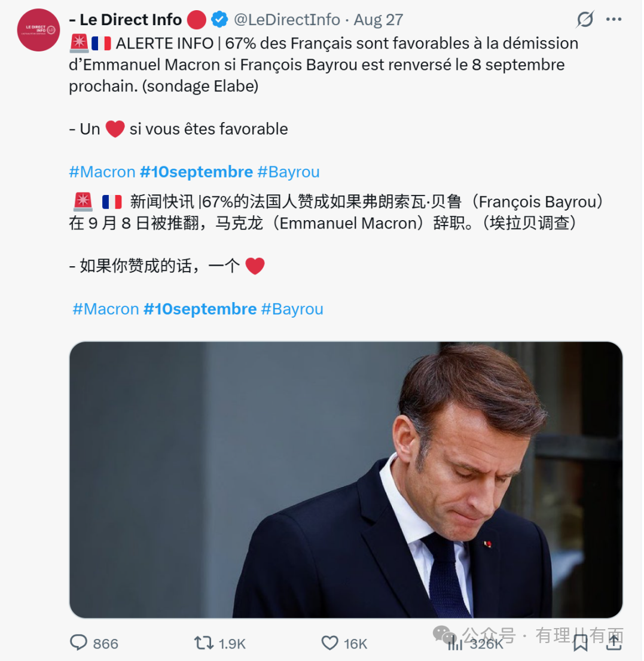Image resolution: width=644 pixels, height=661 pixels.
Task: Click the blue verified checkmark badge
Action: click(x=219, y=20)
